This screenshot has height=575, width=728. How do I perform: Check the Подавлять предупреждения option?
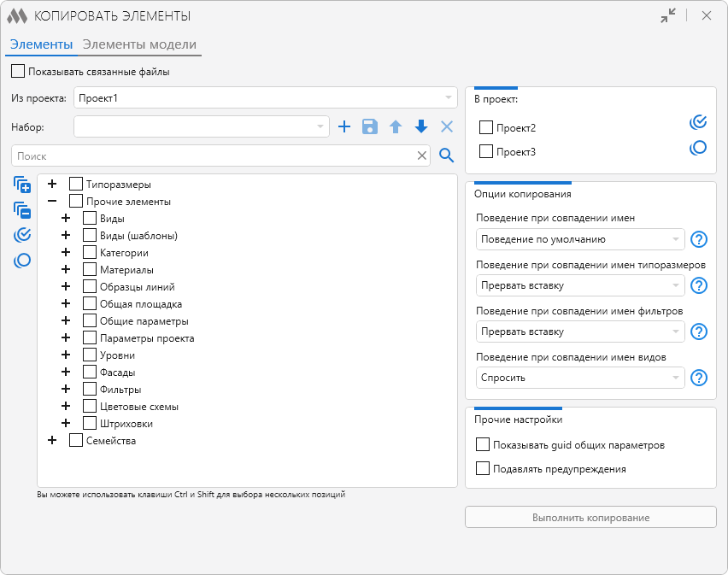click(x=483, y=468)
